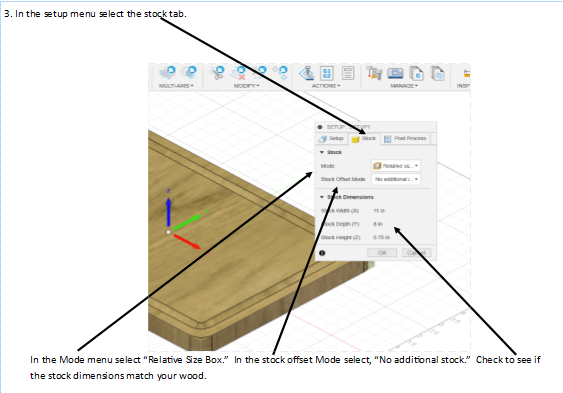
Task: Collapse the Stock Dimensions section
Action: pos(322,197)
